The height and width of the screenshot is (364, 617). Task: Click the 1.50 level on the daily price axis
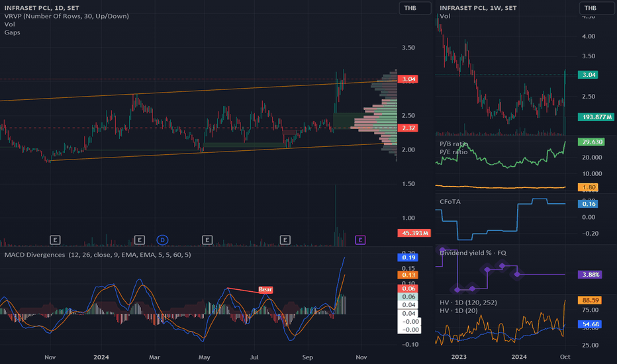coord(408,184)
